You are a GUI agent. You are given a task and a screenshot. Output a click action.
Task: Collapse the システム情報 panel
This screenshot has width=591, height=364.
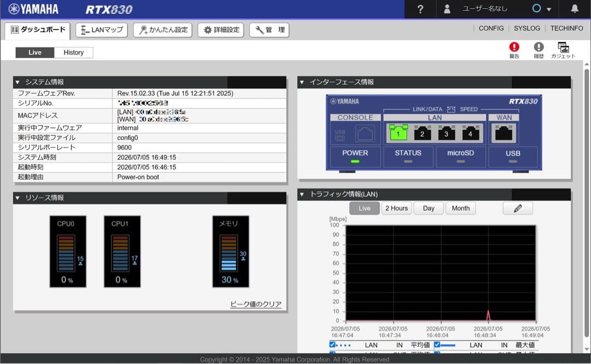point(18,82)
